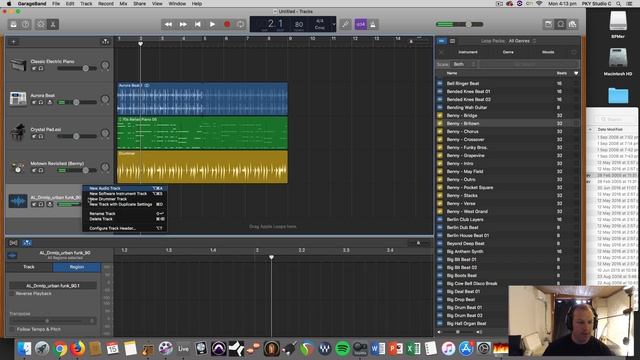Click the catch playhead button above tracks
This screenshot has width=640, height=360.
(x=105, y=42)
